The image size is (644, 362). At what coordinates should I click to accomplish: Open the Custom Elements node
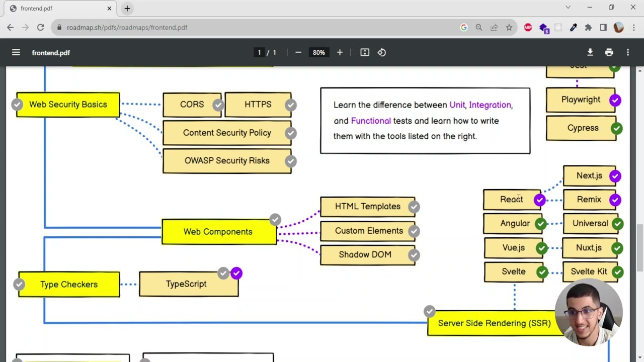(368, 231)
